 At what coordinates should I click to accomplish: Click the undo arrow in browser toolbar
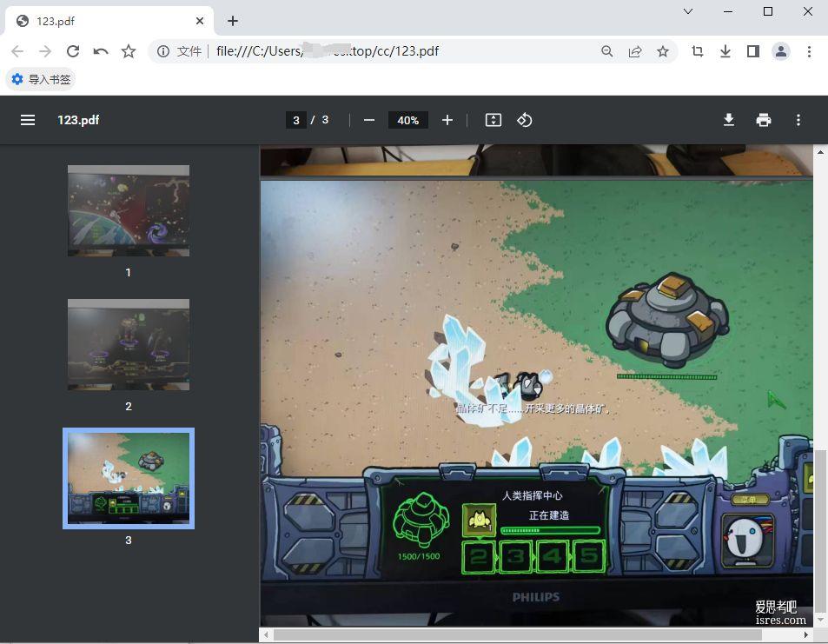click(x=100, y=51)
